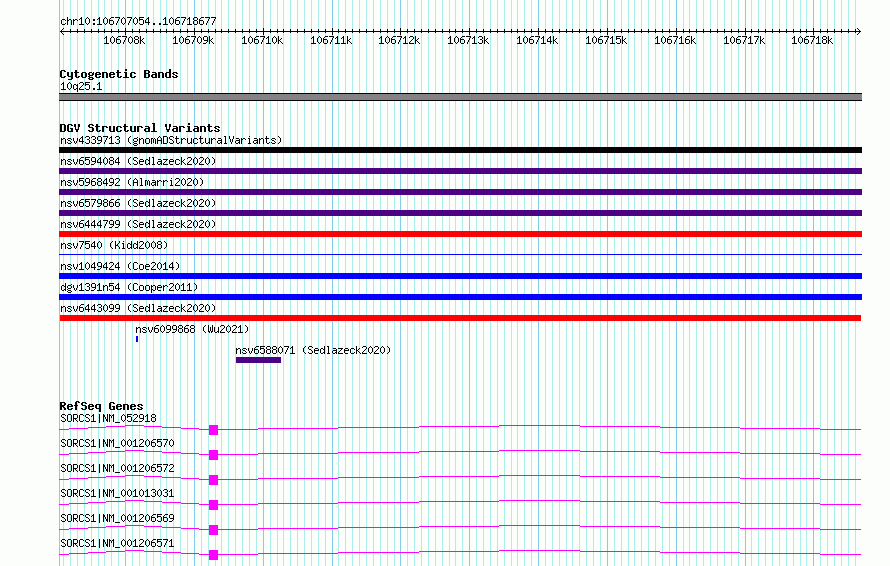Screen dimensions: 890x566
Task: Click the magenta exon of NM_001013031
Action: (213, 505)
